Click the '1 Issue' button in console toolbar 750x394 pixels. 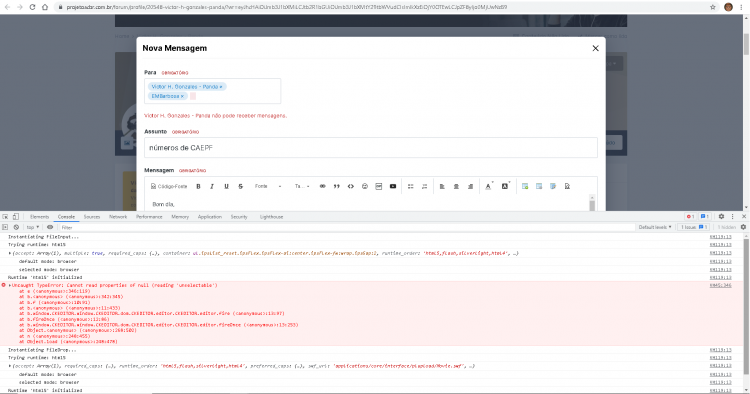pos(694,227)
